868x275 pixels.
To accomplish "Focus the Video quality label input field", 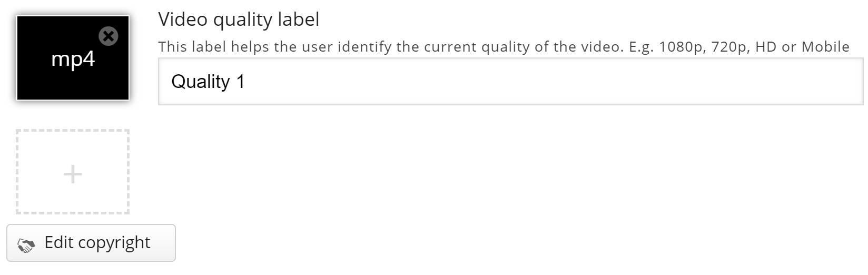I will click(x=510, y=82).
